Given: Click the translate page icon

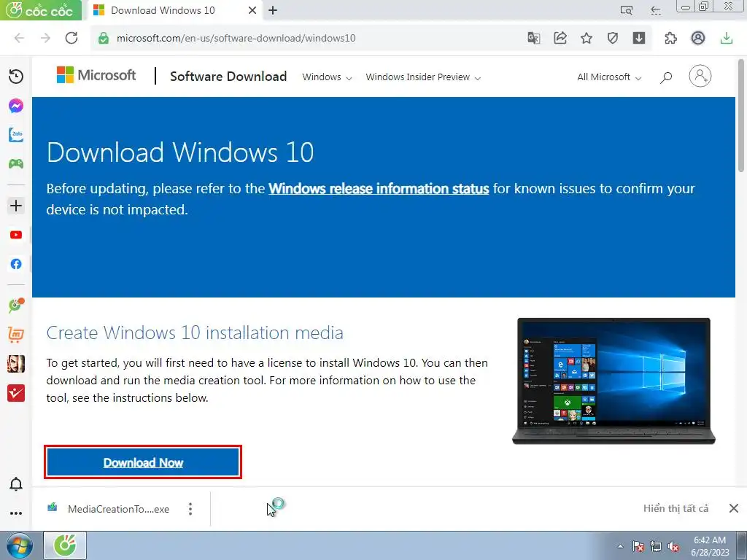Looking at the screenshot, I should pyautogui.click(x=534, y=38).
